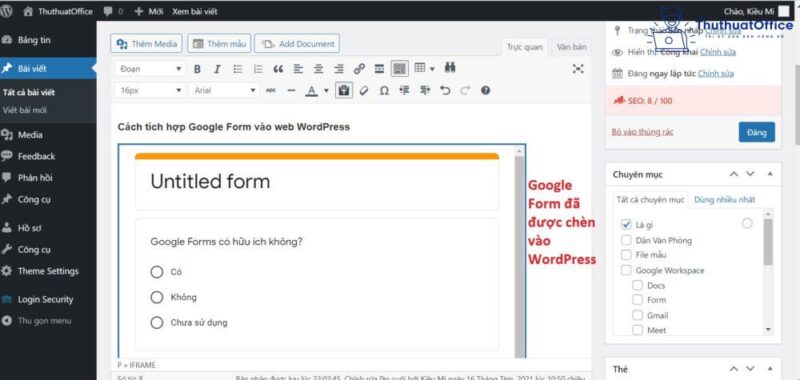Redo the last undone edit
The image size is (800, 380).
coord(465,90)
